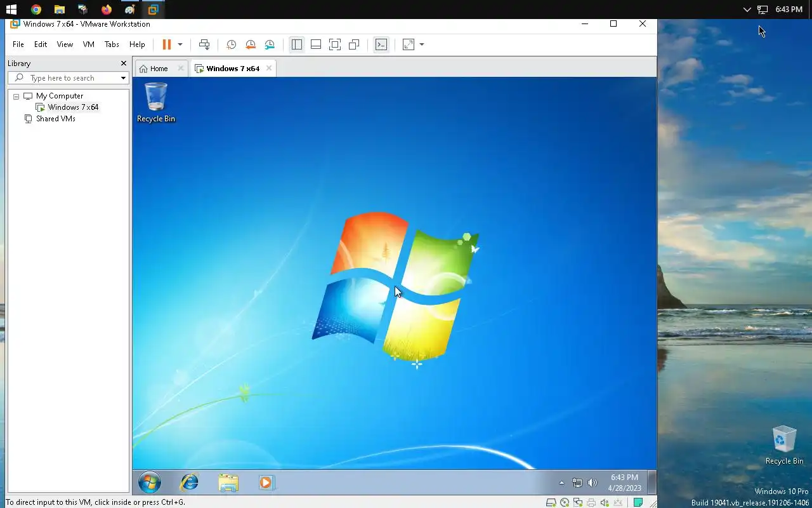Click the hard disk device status icon
Screen dimensions: 812x508
(551, 503)
